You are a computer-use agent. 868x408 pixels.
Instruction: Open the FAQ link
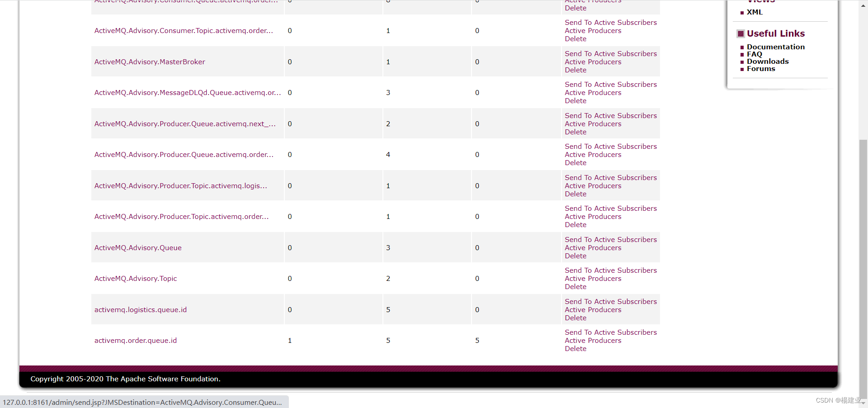[x=754, y=54]
